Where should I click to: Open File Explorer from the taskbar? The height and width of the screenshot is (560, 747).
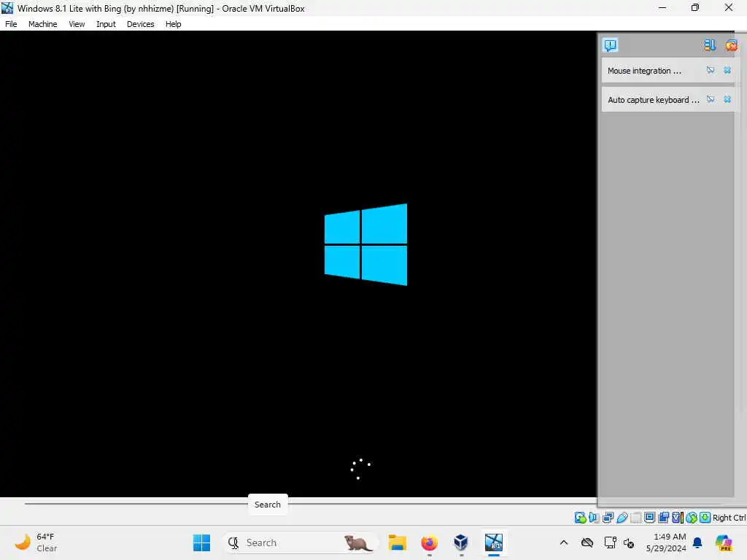coord(397,542)
